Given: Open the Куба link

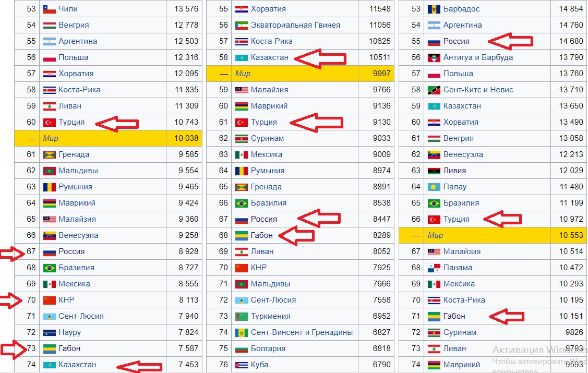Looking at the screenshot, I should (259, 365).
